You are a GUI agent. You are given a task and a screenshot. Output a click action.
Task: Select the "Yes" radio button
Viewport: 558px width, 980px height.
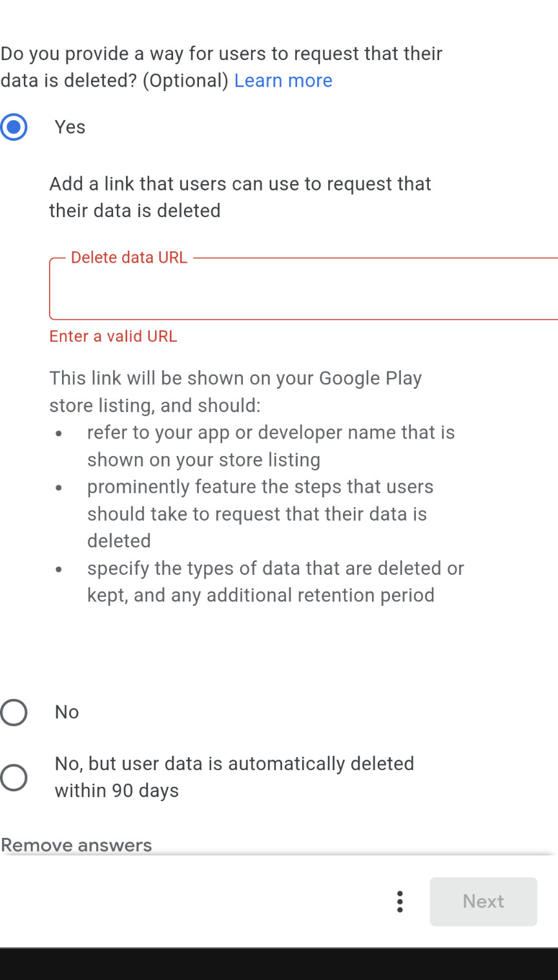tap(14, 127)
